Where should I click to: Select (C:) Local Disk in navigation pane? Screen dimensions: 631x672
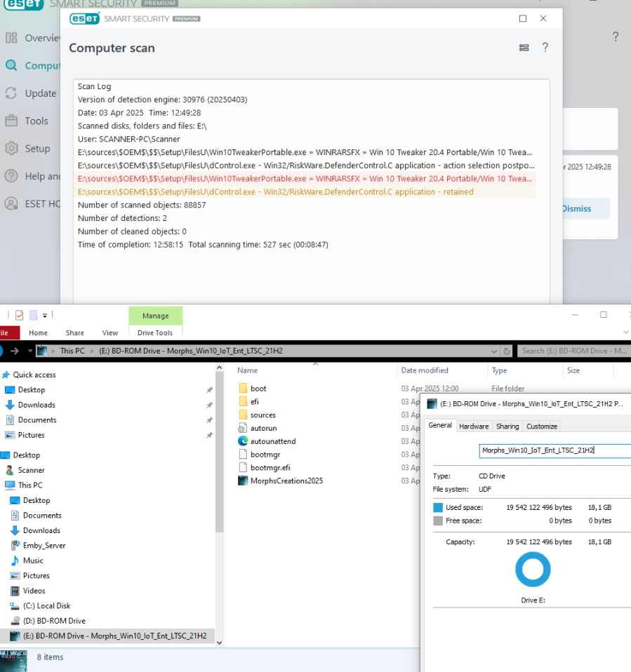point(46,606)
